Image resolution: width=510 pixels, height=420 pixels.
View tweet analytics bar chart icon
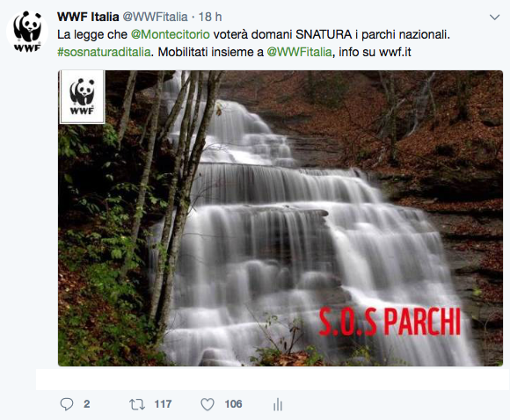(278, 405)
